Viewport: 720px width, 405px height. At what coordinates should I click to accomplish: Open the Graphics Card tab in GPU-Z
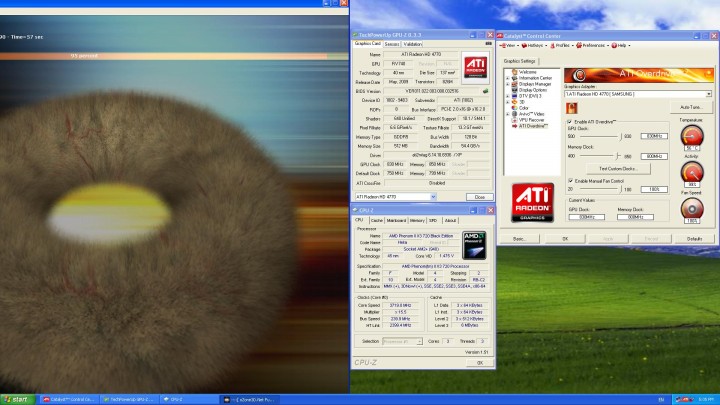pyautogui.click(x=368, y=44)
